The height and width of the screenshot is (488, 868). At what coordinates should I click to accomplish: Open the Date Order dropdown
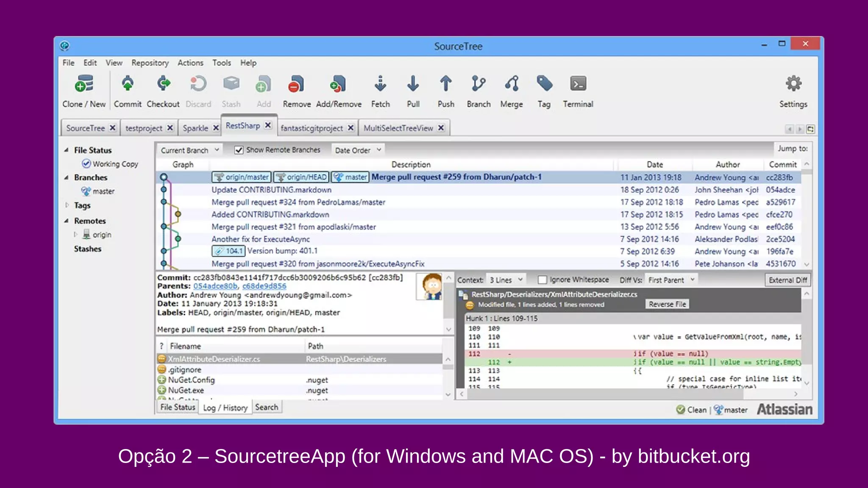(358, 150)
